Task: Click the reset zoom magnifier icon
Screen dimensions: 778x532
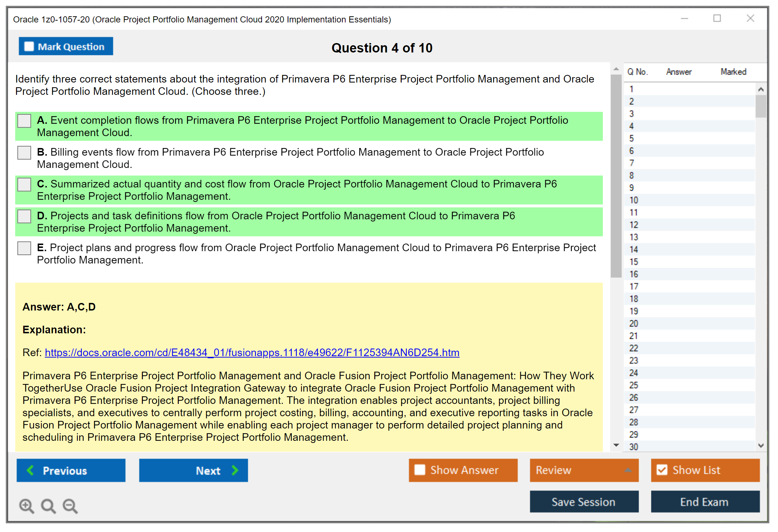Action: (x=48, y=506)
